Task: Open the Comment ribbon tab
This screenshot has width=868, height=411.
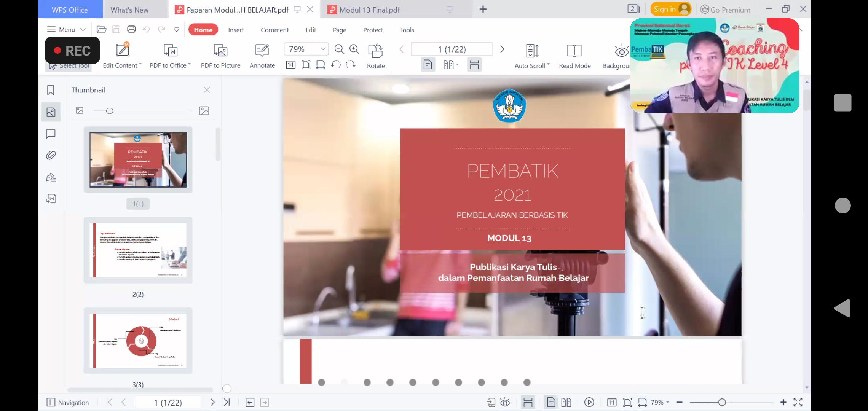Action: (274, 30)
